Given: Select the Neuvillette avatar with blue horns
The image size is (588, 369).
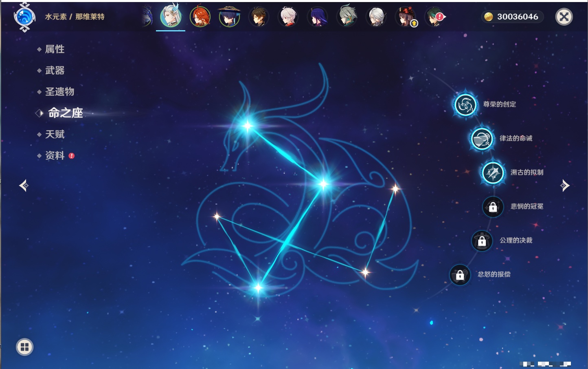Looking at the screenshot, I should pos(171,16).
